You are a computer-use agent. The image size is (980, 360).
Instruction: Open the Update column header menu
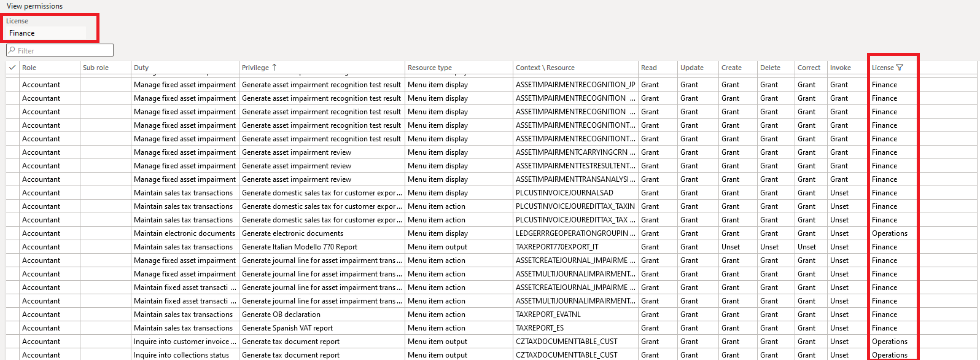coord(698,68)
